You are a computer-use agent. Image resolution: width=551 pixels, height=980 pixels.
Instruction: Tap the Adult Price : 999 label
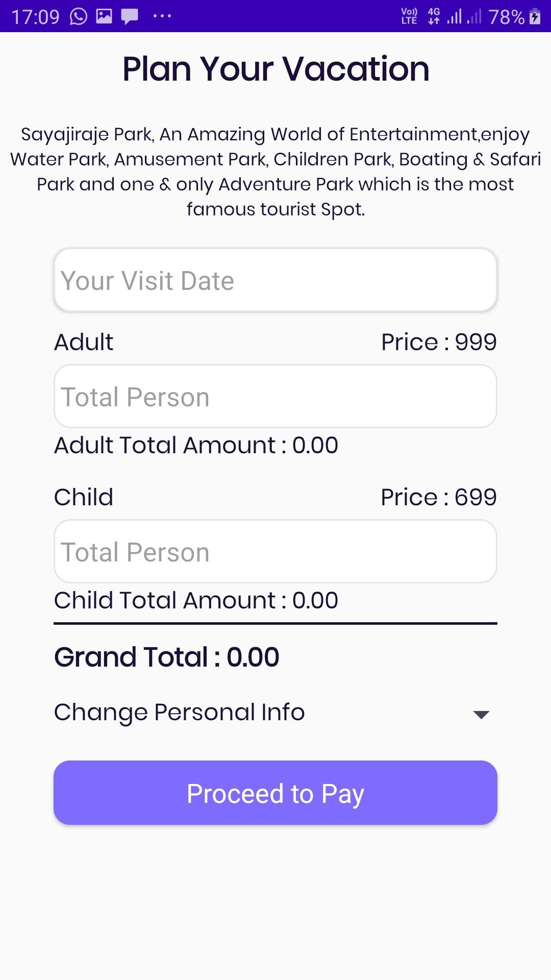pos(439,342)
